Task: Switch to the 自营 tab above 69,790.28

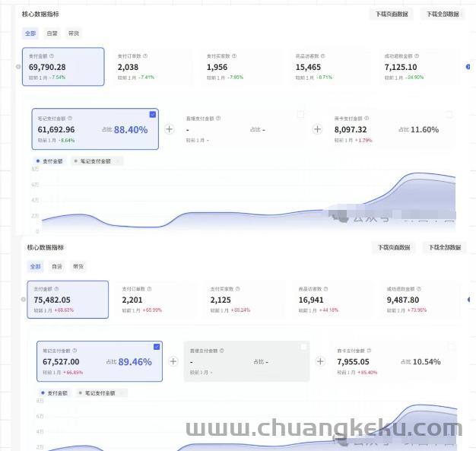Action: [x=52, y=33]
